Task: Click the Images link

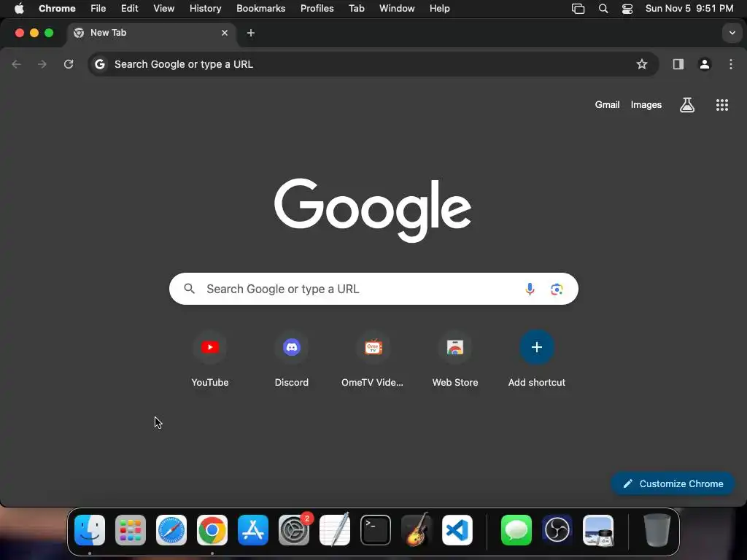Action: tap(646, 105)
